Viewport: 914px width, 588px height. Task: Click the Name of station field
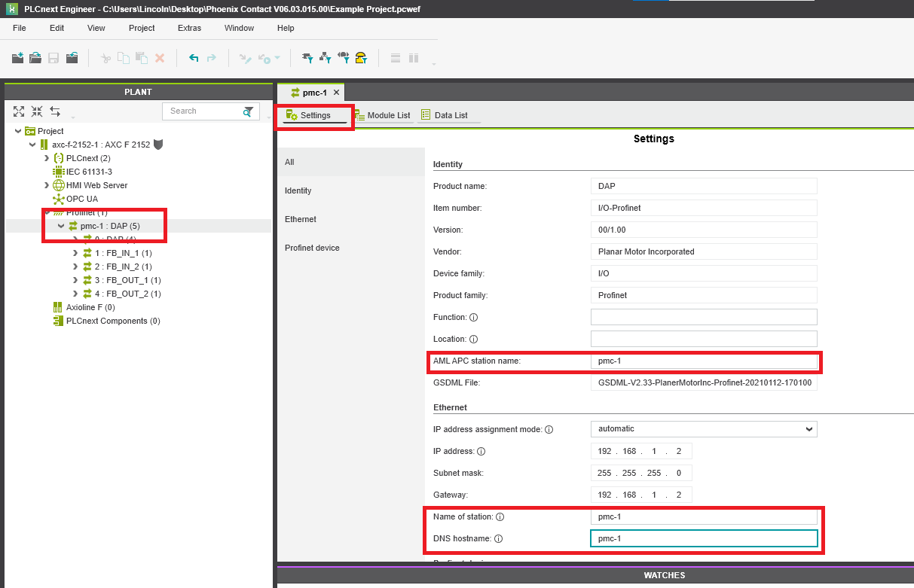point(703,517)
